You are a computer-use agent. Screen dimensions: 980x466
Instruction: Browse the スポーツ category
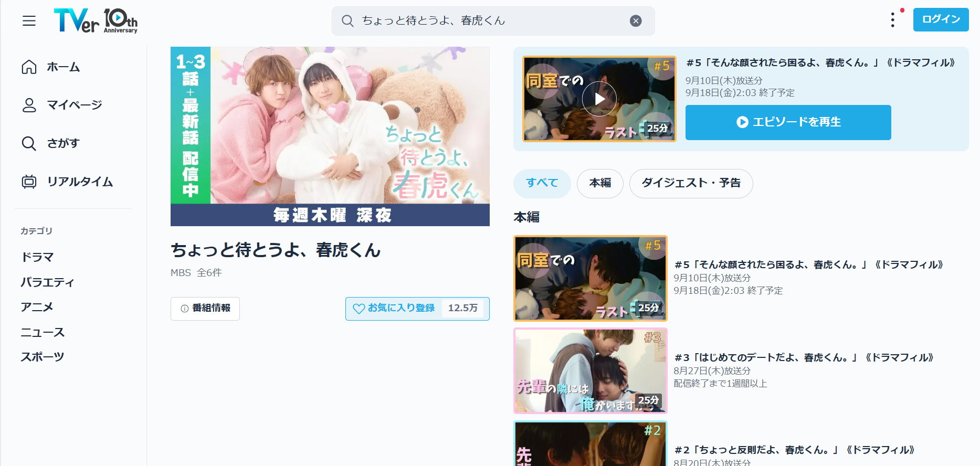(x=42, y=357)
